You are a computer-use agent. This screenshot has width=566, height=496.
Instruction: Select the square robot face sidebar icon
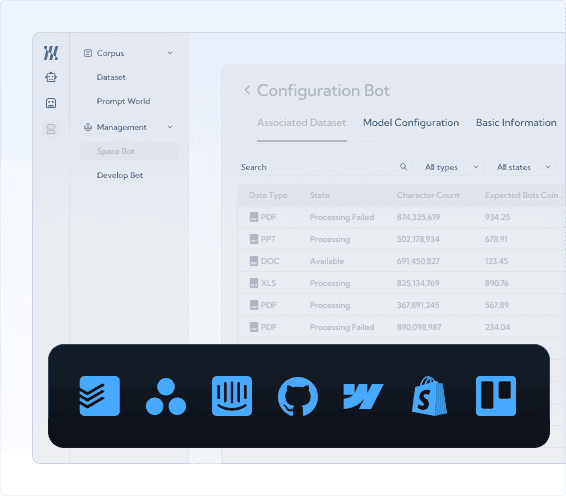point(51,103)
